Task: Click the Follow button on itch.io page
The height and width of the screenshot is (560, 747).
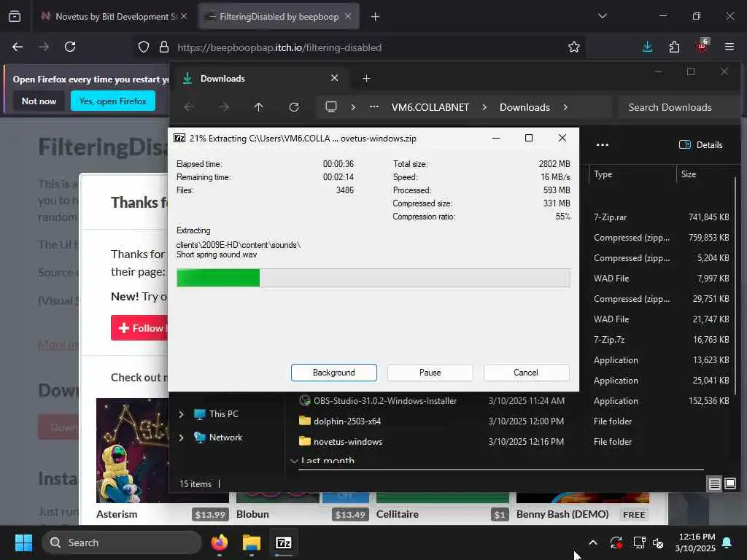Action: tap(140, 328)
